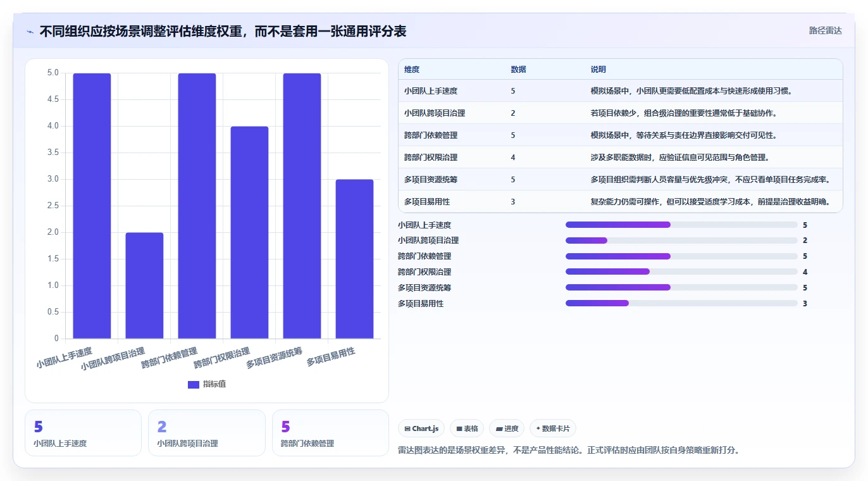Click the 跨部门权限治理 x-axis label

pyautogui.click(x=221, y=358)
